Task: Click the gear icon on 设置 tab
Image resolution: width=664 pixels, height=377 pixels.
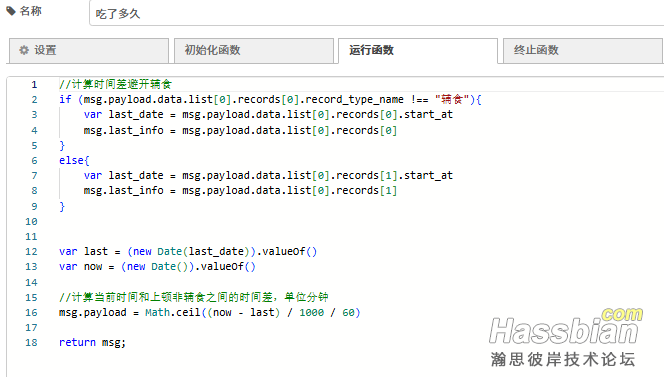Action: (x=24, y=50)
